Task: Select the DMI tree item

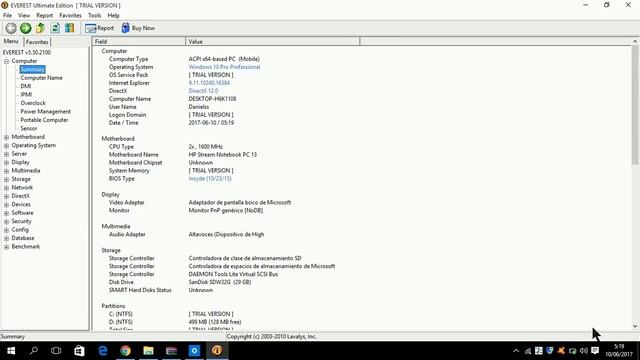Action: coord(26,86)
